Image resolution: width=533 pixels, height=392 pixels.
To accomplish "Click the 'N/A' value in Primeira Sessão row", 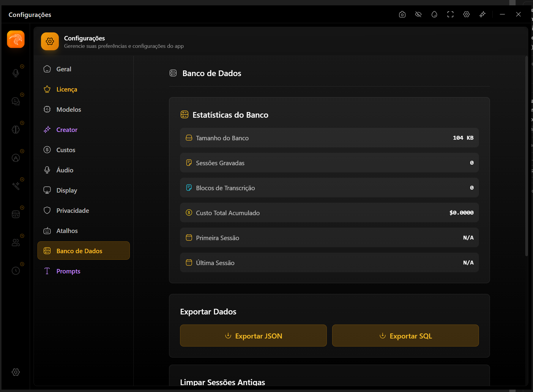I will (x=468, y=237).
